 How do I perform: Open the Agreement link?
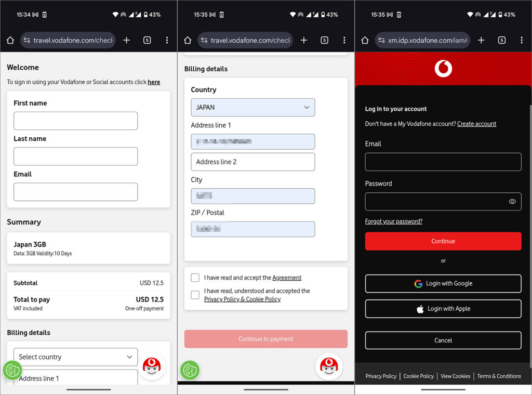tap(287, 278)
